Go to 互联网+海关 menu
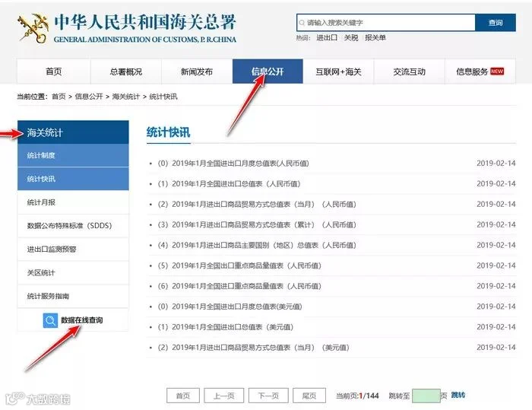The height and width of the screenshot is (410, 532). [338, 72]
